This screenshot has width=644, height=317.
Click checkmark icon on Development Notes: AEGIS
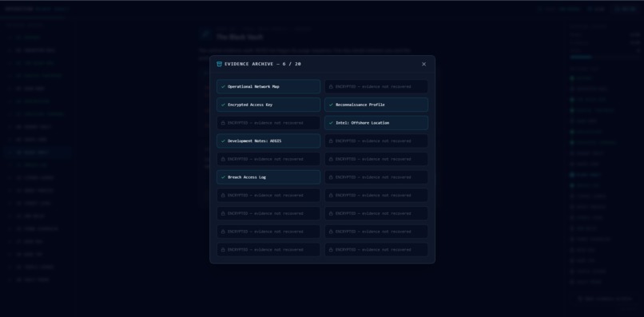click(x=223, y=141)
